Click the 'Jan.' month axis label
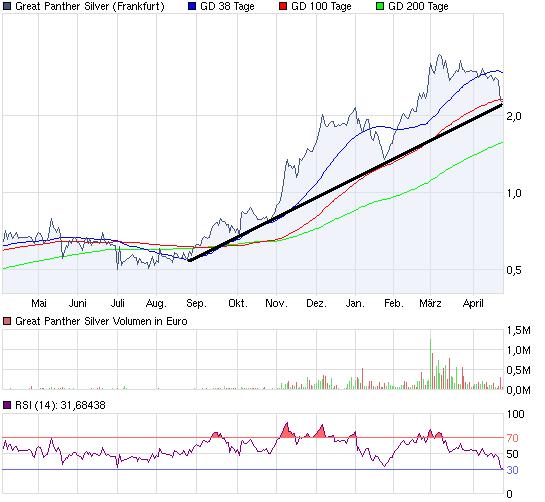Viewport: 545px width, 502px height. [x=355, y=303]
